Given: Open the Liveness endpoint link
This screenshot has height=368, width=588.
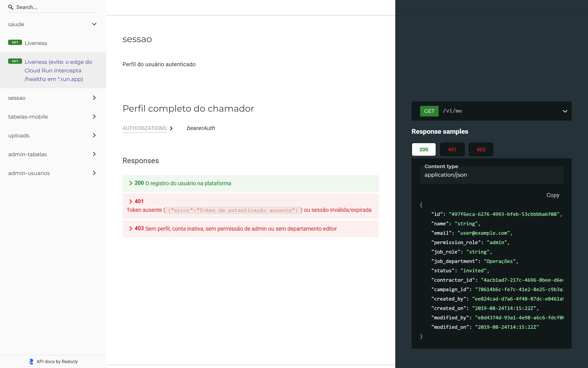Looking at the screenshot, I should [x=36, y=43].
